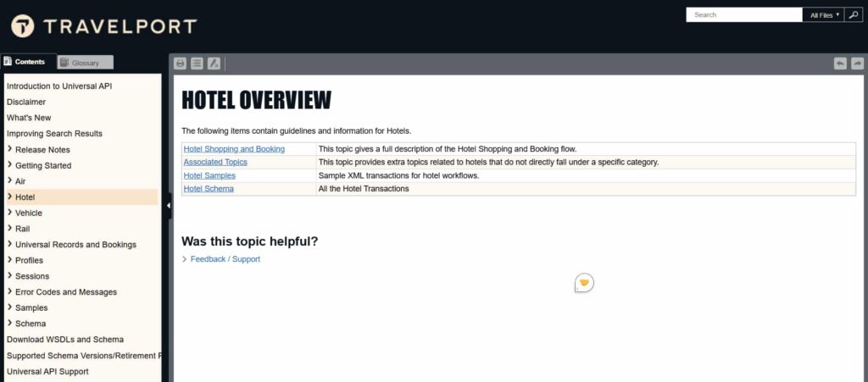Click the expand all list icon in toolbar
The height and width of the screenshot is (382, 868).
(197, 64)
